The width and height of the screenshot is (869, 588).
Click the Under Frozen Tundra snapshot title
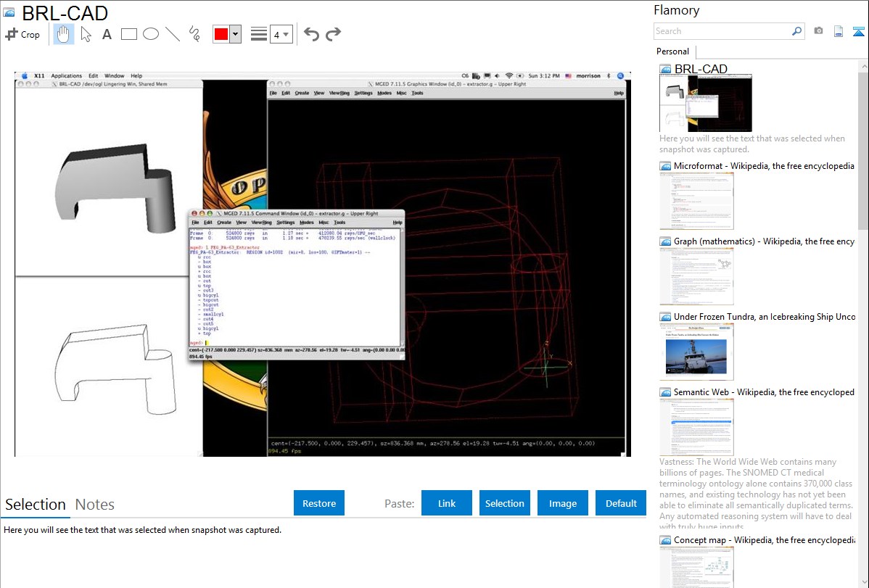pyautogui.click(x=765, y=316)
